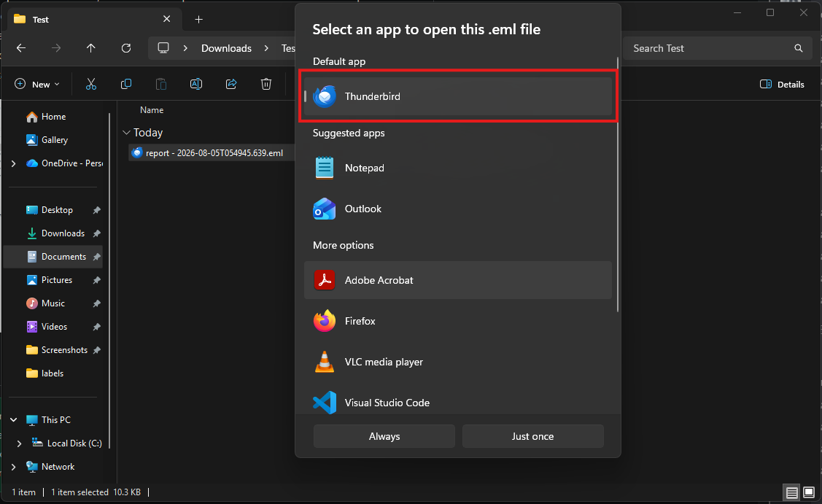
Task: Open Gallery in the sidebar
Action: click(53, 140)
